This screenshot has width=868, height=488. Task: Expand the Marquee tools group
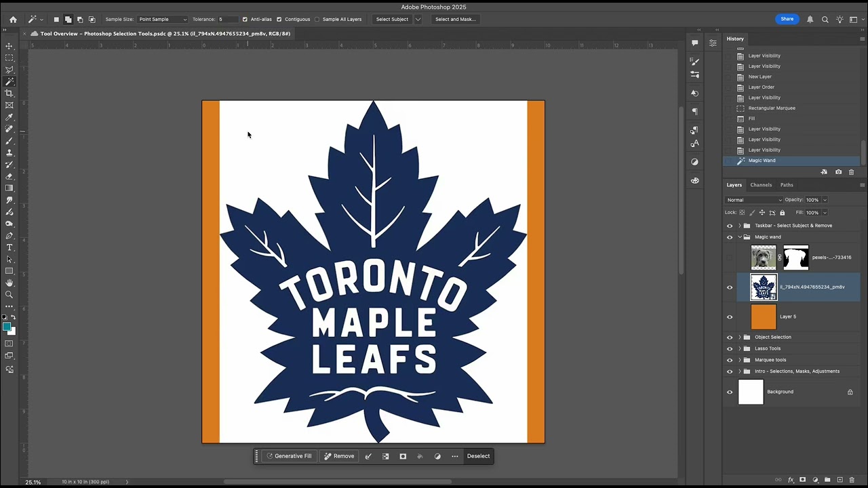click(739, 360)
